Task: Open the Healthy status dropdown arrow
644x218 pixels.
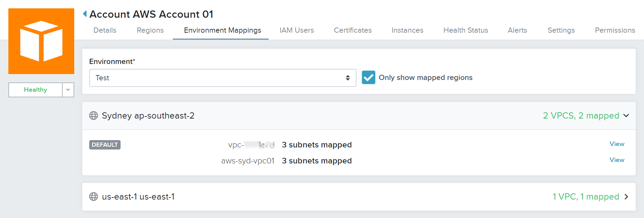Action: click(x=68, y=90)
